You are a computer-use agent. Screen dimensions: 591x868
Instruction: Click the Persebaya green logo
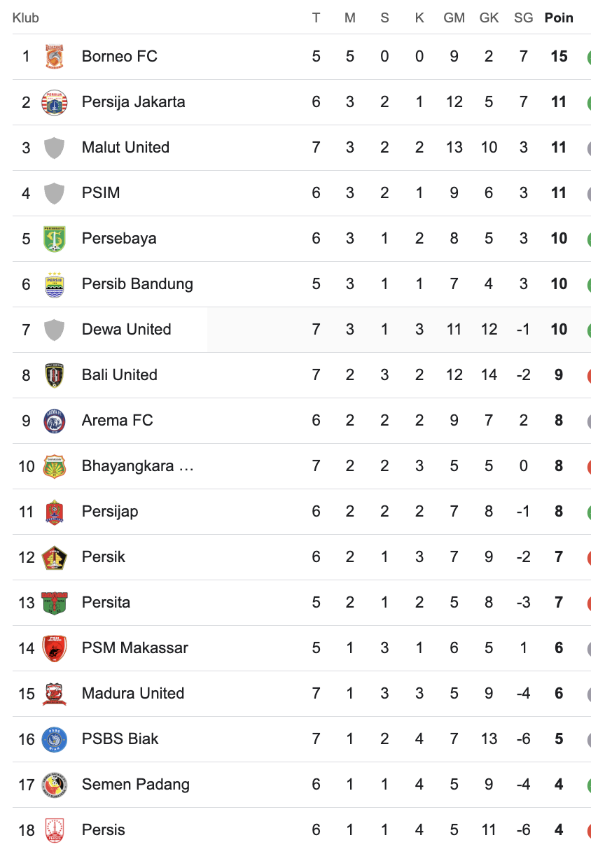54,239
